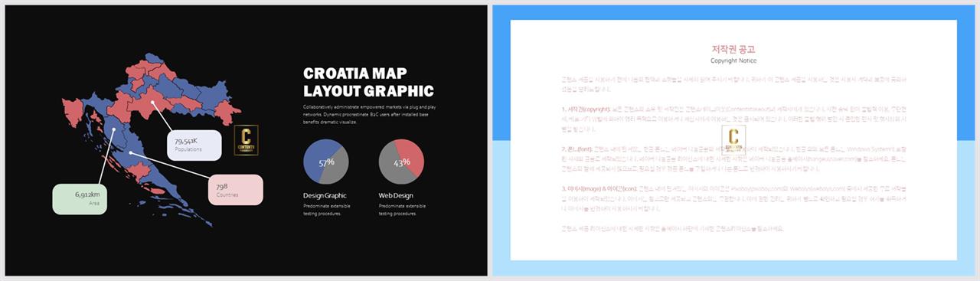This screenshot has height=281, width=980.
Task: Open the Copyright Notice slide thumbnail
Action: pyautogui.click(x=733, y=140)
